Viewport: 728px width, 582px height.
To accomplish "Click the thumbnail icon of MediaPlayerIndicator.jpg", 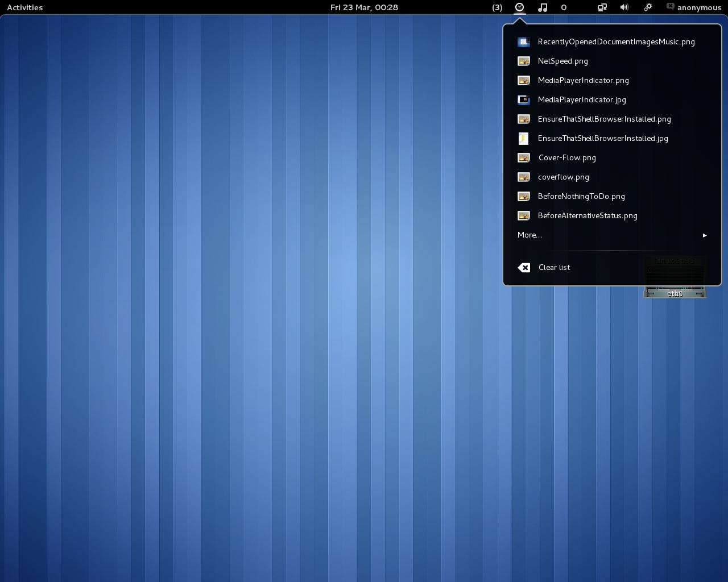I will pyautogui.click(x=524, y=100).
